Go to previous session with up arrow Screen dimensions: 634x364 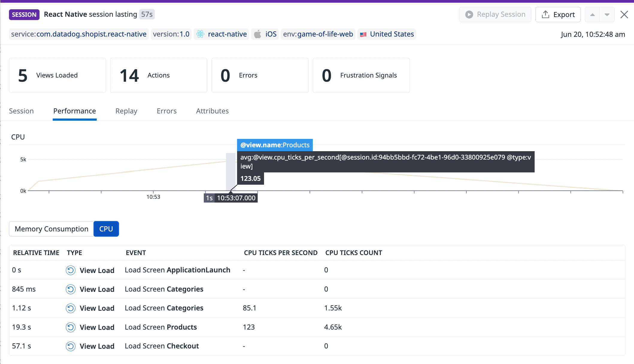pos(592,15)
